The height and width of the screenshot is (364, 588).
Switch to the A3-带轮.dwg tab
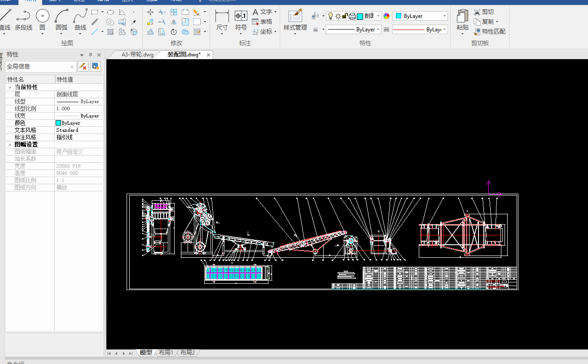click(x=137, y=55)
